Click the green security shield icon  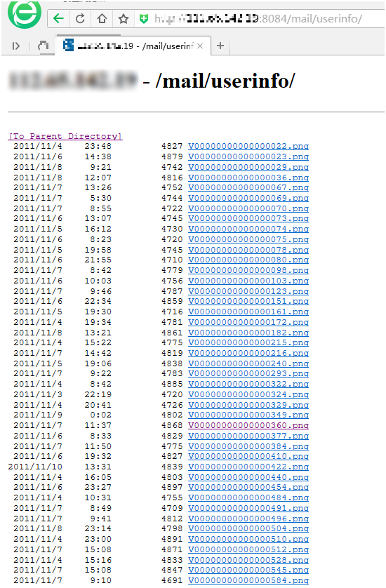144,18
